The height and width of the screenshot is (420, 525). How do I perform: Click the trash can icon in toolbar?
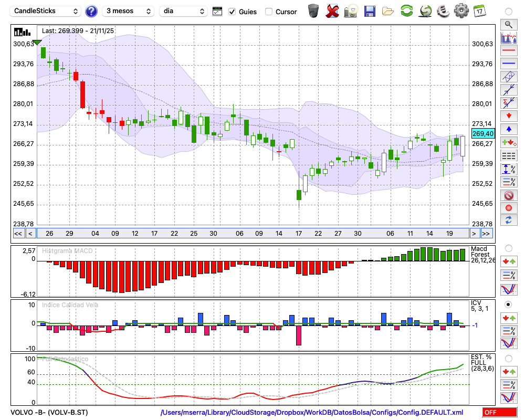pos(313,10)
